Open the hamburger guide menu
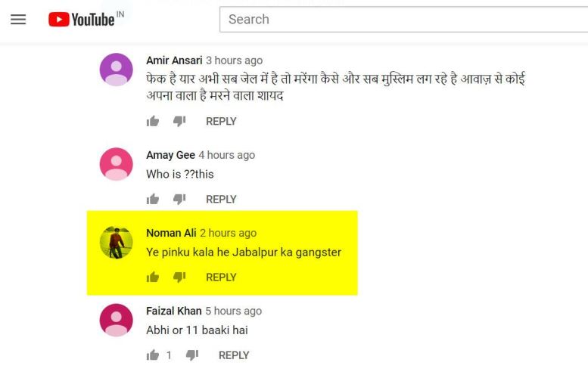This screenshot has width=588, height=375. point(18,20)
